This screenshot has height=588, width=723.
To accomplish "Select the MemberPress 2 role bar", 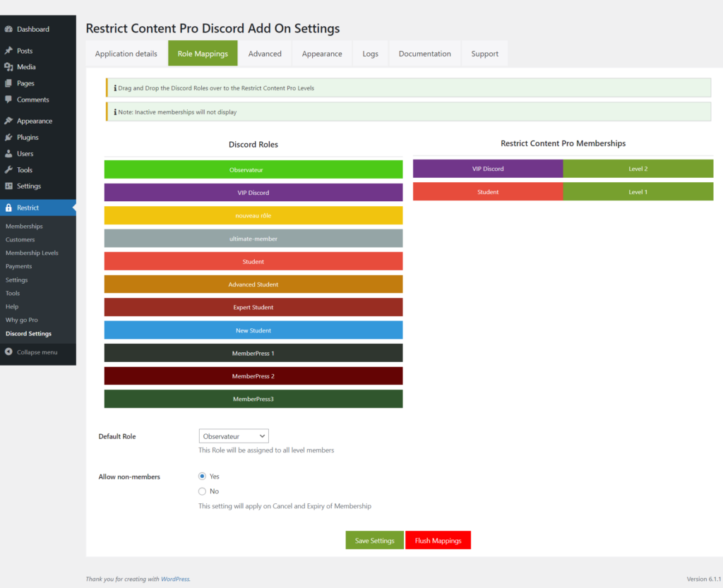I will [x=253, y=376].
